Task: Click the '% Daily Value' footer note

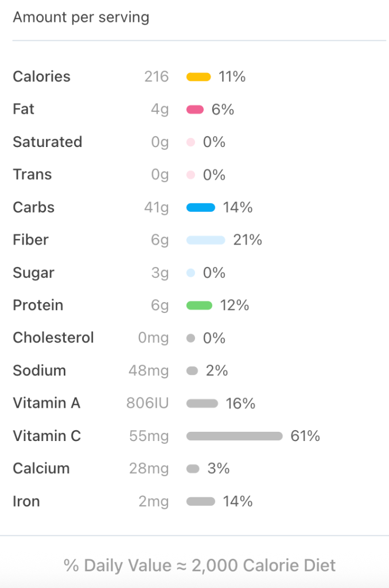Action: click(200, 566)
